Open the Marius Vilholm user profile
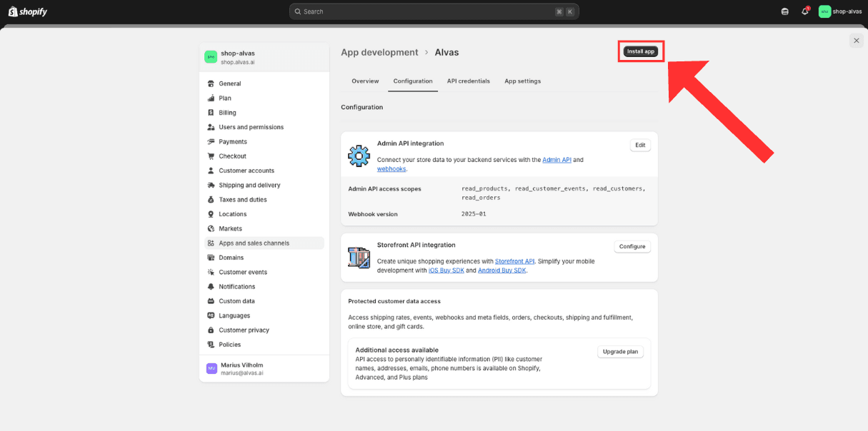868x431 pixels. coord(264,368)
